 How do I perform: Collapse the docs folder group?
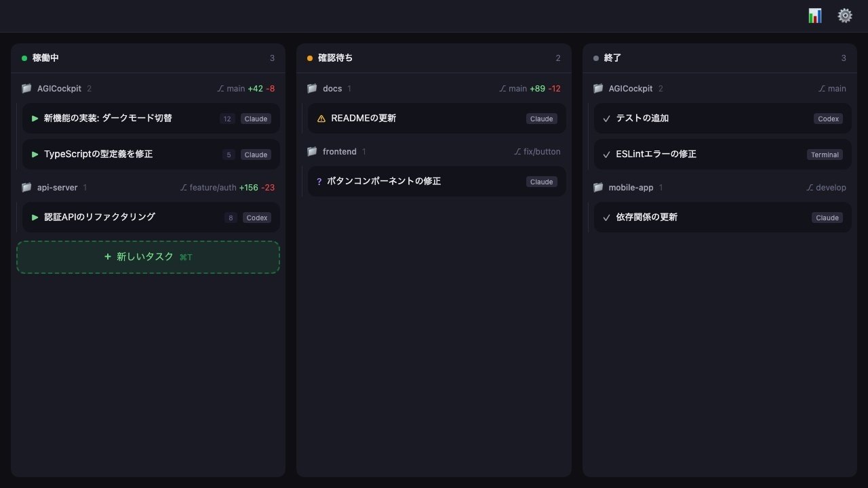point(332,89)
